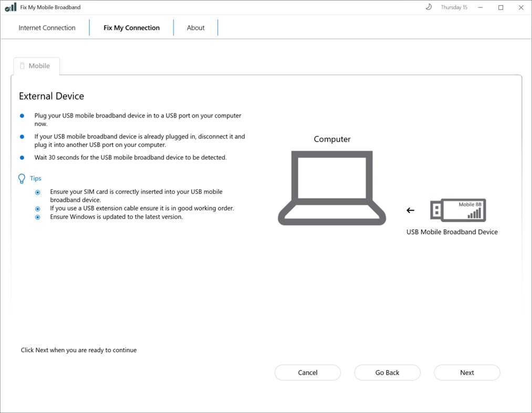Click Next to continue the troubleshooter
This screenshot has height=413, width=532.
[466, 372]
